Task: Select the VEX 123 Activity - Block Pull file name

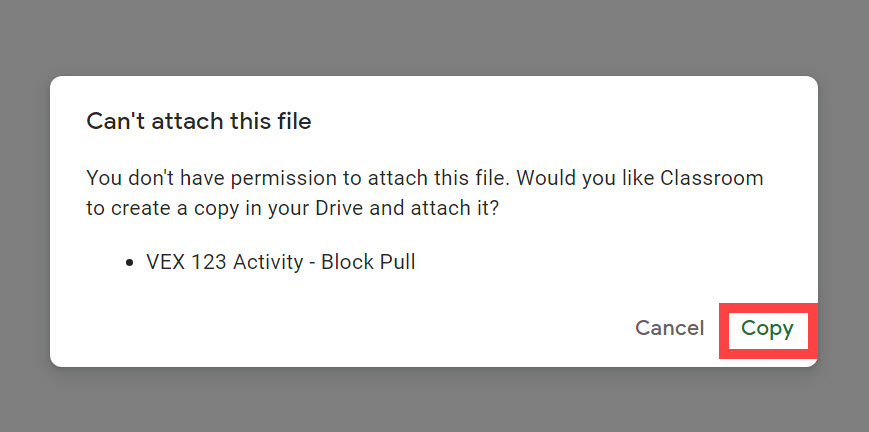Action: pyautogui.click(x=280, y=263)
